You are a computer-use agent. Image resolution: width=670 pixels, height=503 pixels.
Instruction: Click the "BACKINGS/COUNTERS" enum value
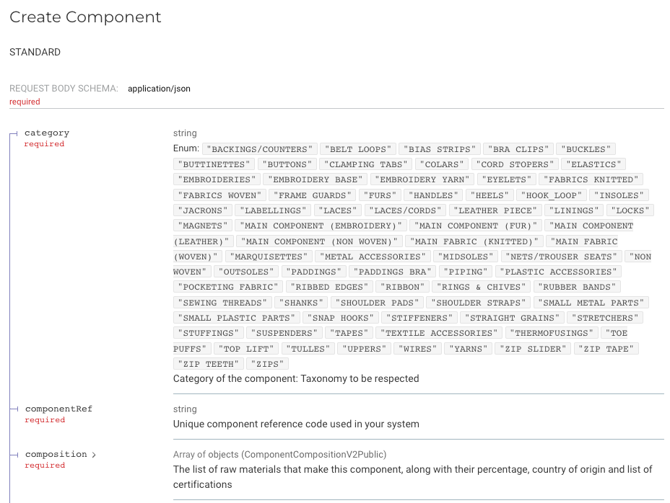pos(260,149)
